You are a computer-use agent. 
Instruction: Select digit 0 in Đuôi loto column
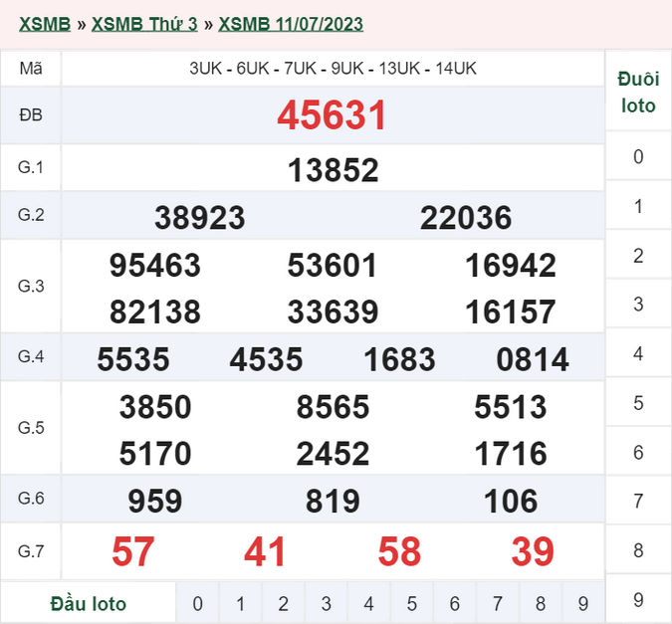(x=638, y=156)
